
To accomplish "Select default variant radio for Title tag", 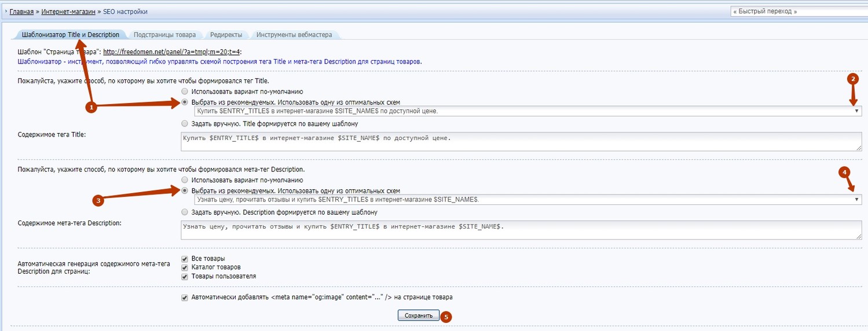I will click(185, 91).
